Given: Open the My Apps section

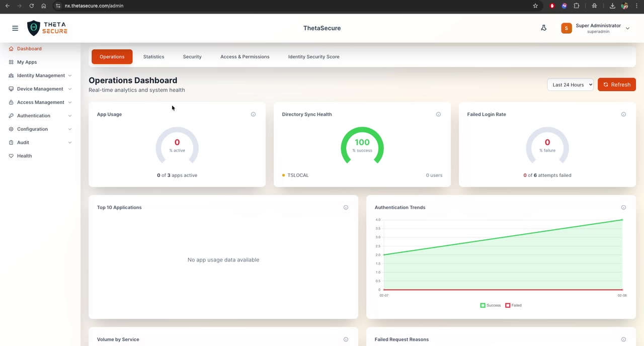Looking at the screenshot, I should pyautogui.click(x=27, y=61).
